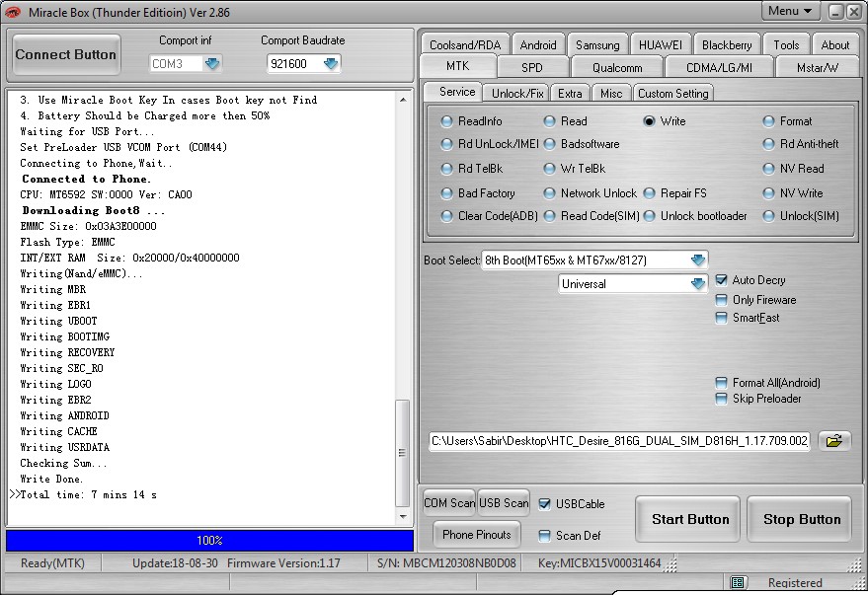868x595 pixels.
Task: Open the Comport inf COM3 dropdown
Action: 212,63
